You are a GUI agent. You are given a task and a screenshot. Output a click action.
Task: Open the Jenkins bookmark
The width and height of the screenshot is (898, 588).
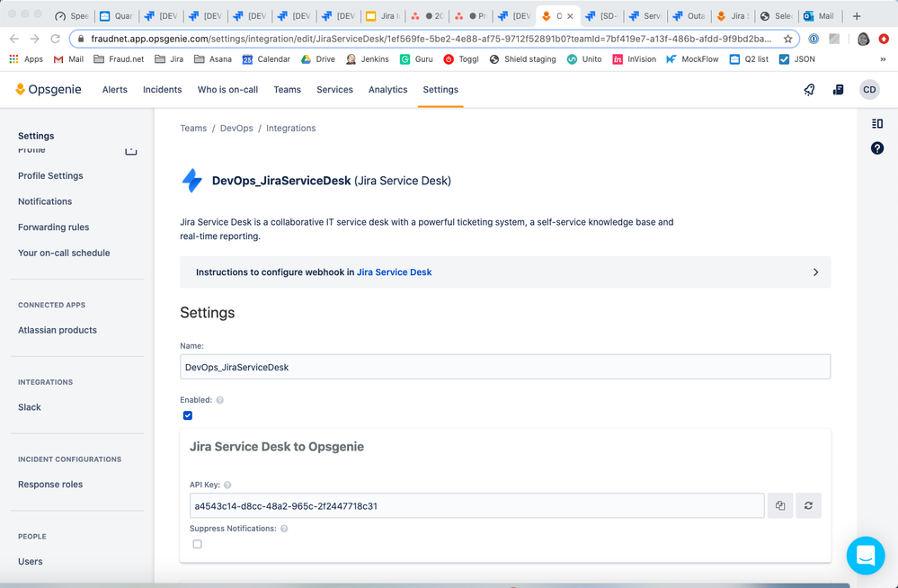367,59
